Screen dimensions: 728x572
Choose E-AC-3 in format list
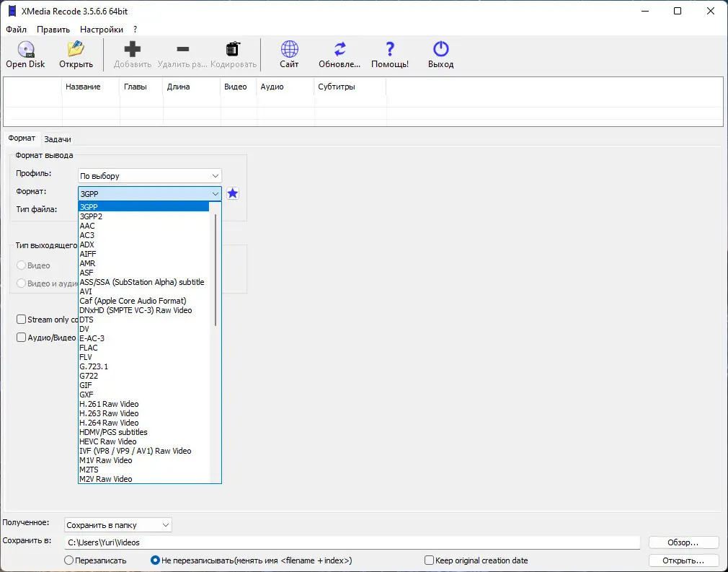pos(144,338)
